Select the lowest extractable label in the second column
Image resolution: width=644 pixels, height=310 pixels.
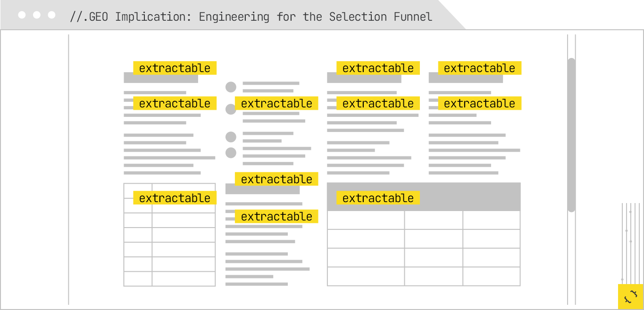point(276,216)
